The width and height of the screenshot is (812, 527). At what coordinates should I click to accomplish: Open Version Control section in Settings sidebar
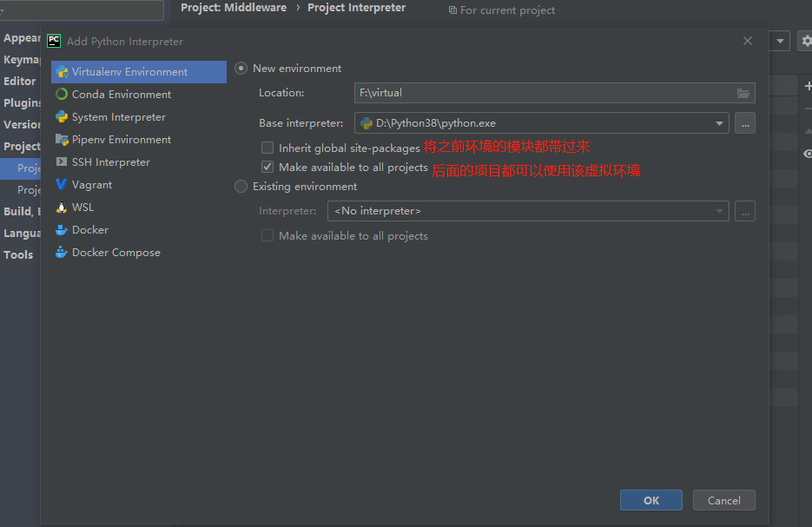(x=22, y=125)
